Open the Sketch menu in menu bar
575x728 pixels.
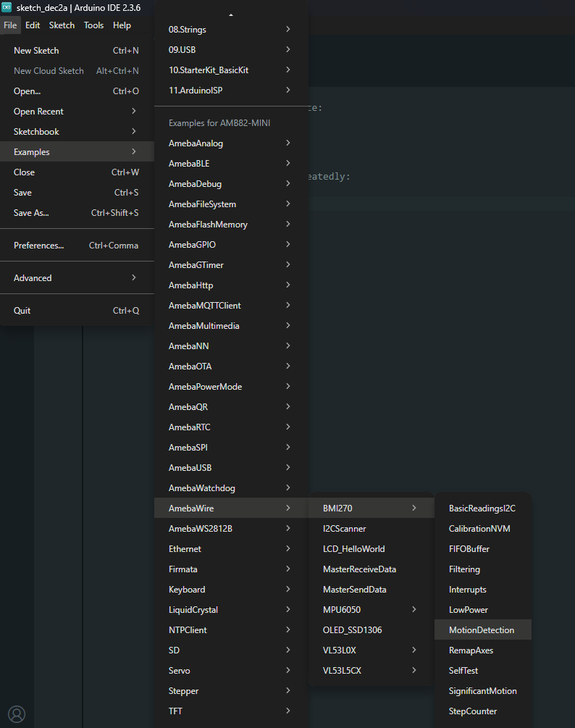coord(62,25)
